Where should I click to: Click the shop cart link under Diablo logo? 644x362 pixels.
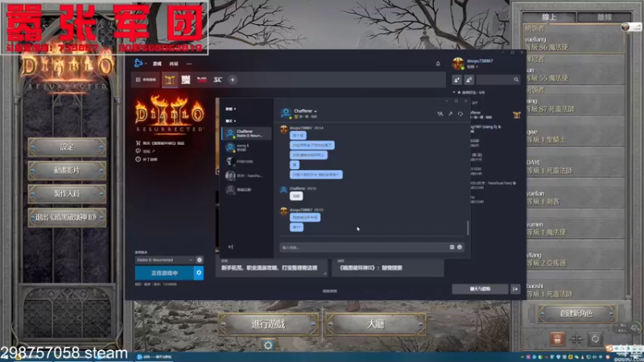[160, 143]
